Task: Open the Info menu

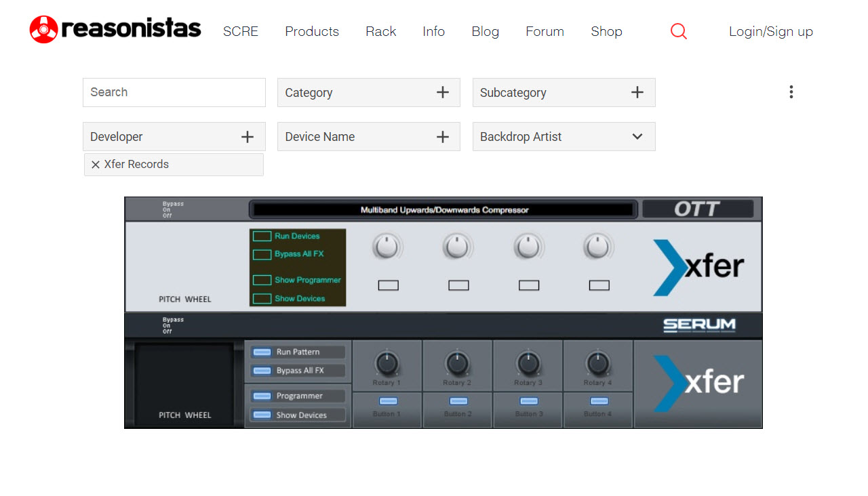Action: tap(433, 31)
